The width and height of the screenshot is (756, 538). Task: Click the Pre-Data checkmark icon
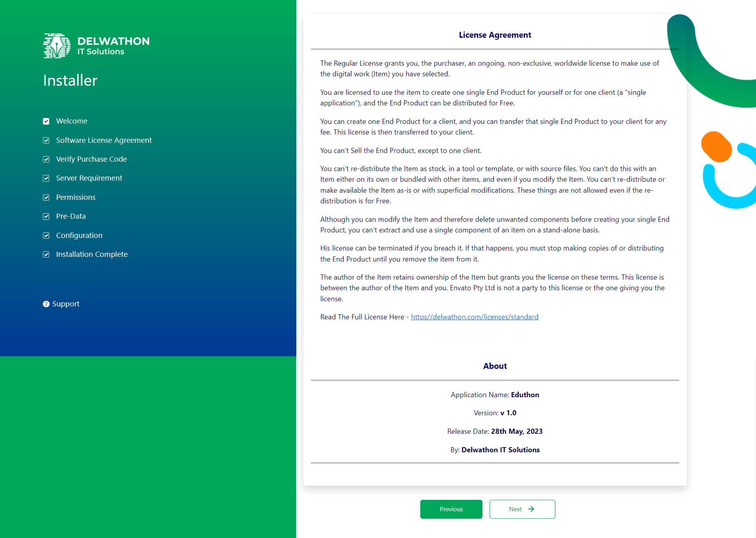point(46,216)
